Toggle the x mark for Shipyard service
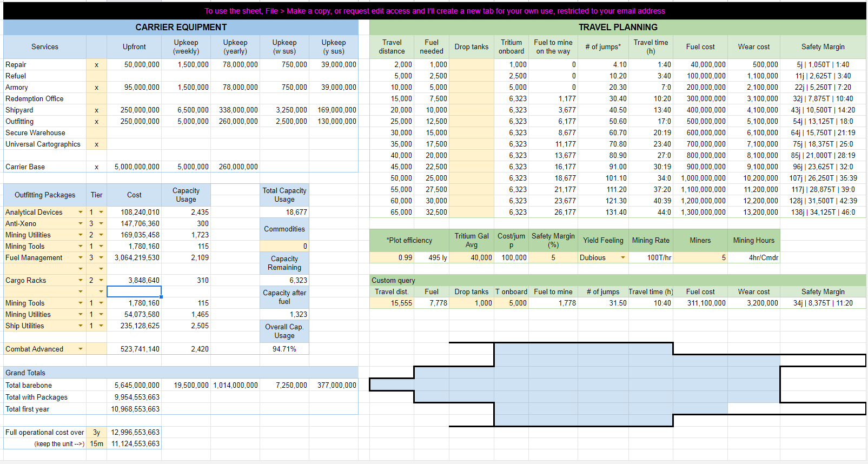This screenshot has height=464, width=868. coord(96,110)
